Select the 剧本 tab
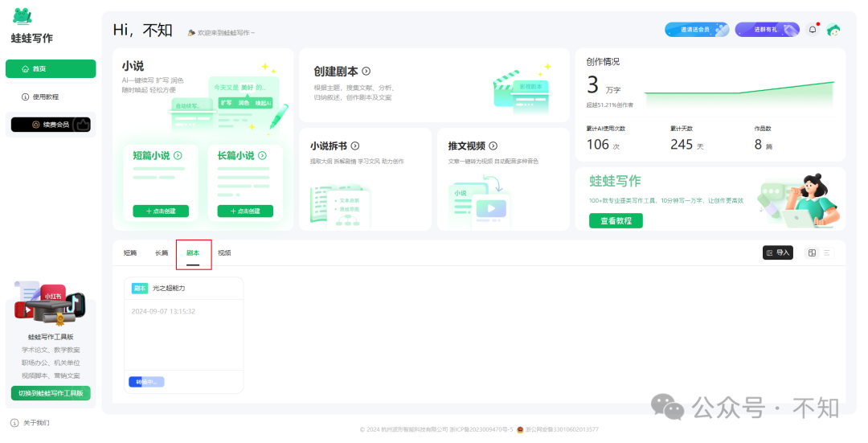 [193, 253]
